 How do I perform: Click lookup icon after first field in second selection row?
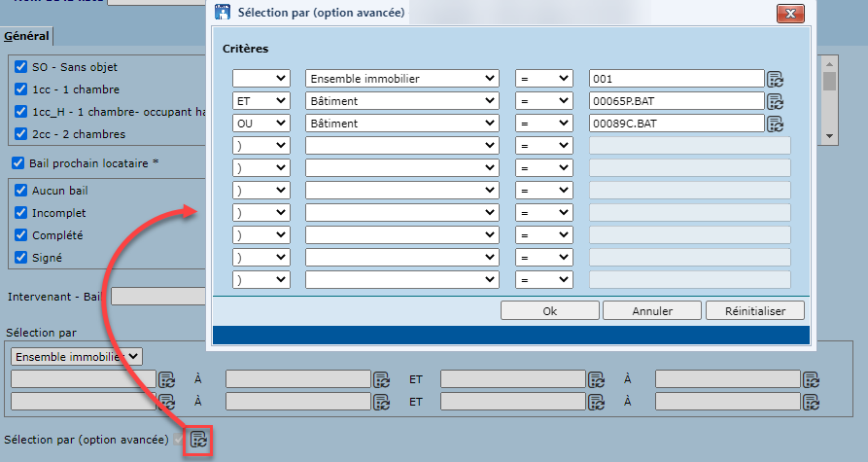tap(166, 401)
